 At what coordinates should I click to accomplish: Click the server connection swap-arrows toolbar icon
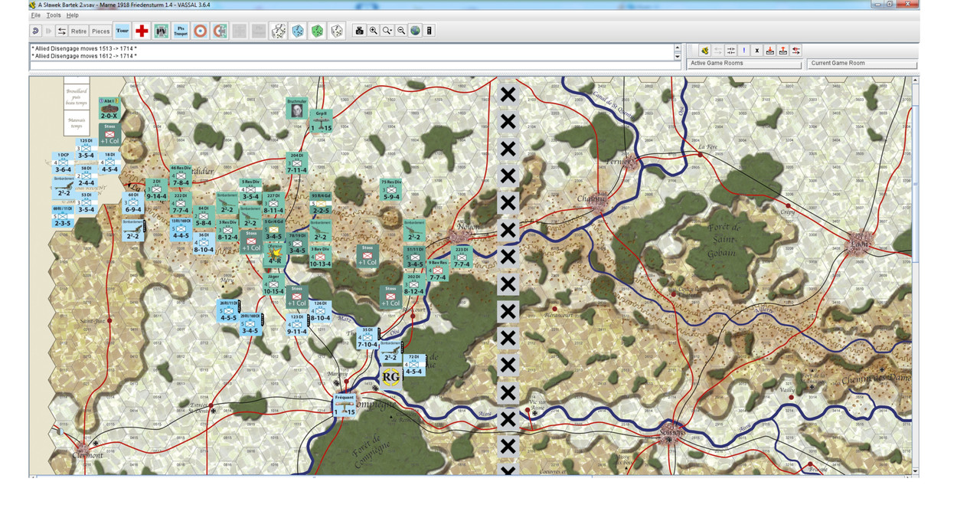click(x=62, y=31)
